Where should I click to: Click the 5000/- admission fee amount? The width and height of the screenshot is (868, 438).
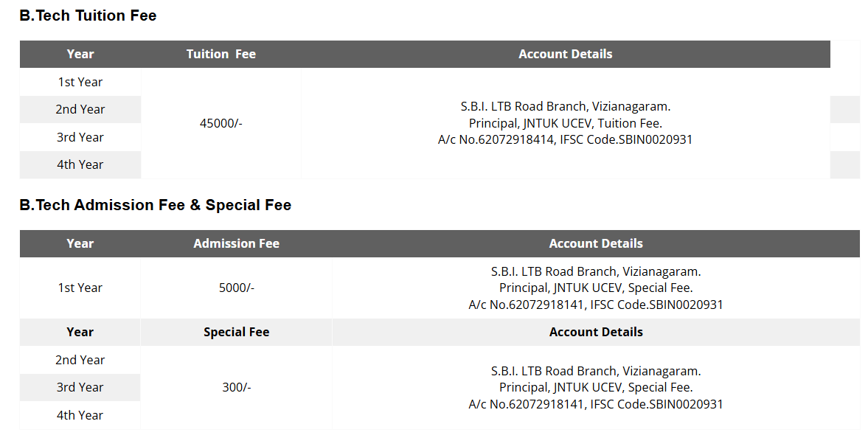(236, 288)
